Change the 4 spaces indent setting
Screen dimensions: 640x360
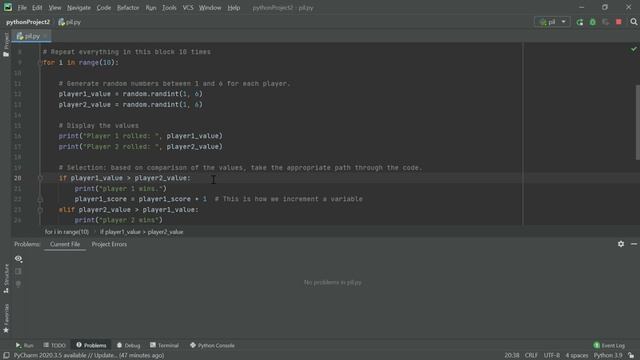[x=577, y=356]
